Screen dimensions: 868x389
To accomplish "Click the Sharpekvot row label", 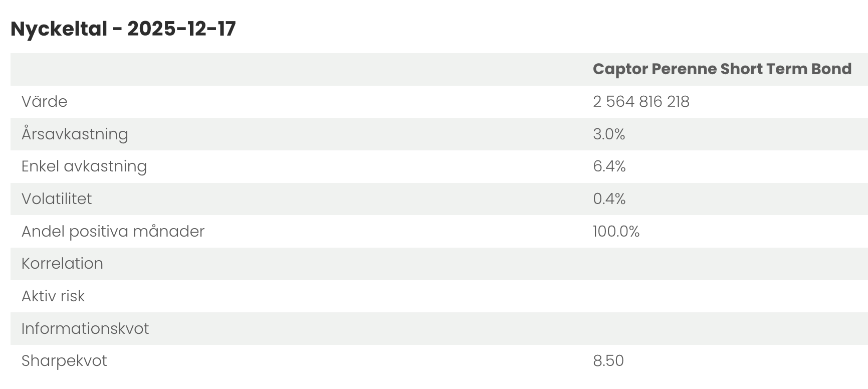I will (x=64, y=361).
